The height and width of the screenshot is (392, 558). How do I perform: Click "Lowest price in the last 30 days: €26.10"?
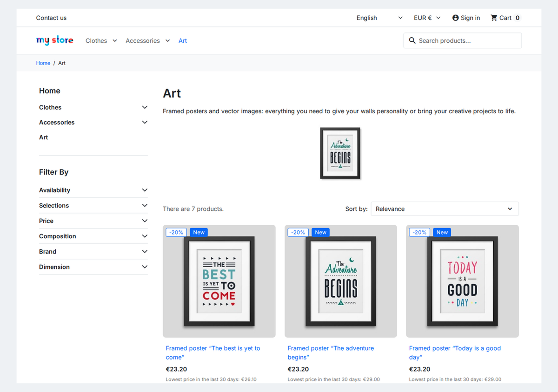pyautogui.click(x=211, y=379)
